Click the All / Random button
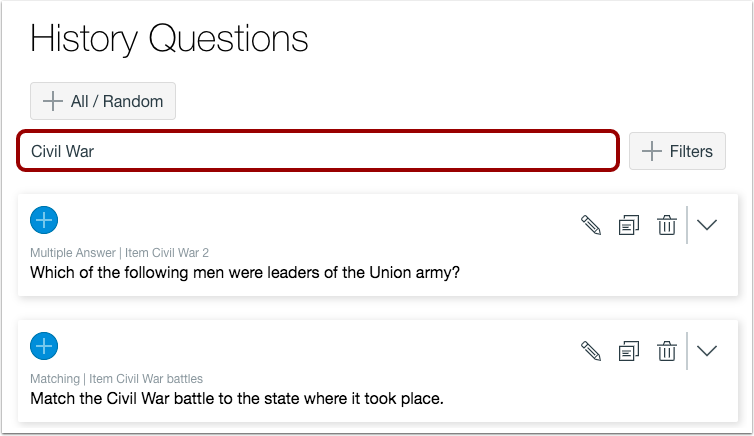This screenshot has width=754, height=436. pos(103,101)
